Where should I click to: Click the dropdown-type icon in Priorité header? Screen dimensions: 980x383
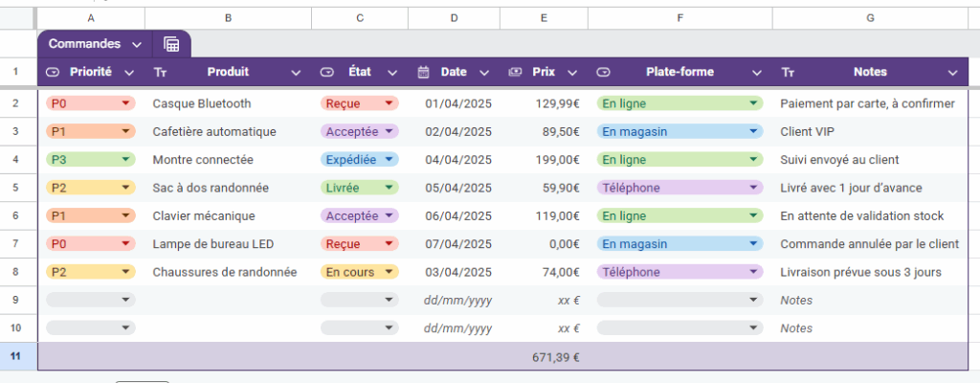click(54, 73)
